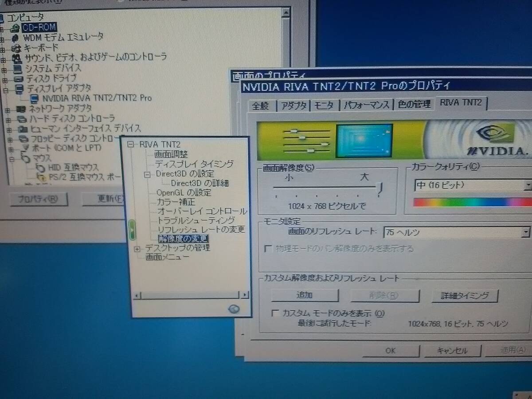The image size is (532, 399).
Task: Click the マウス category icon
Action: [26, 158]
